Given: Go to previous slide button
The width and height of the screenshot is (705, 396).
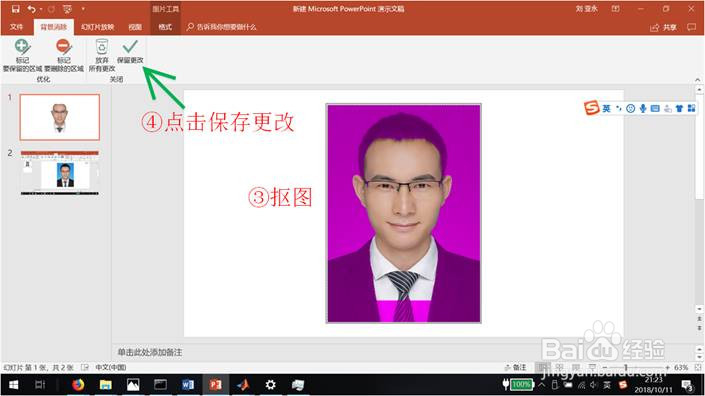Looking at the screenshot, I should click(699, 319).
